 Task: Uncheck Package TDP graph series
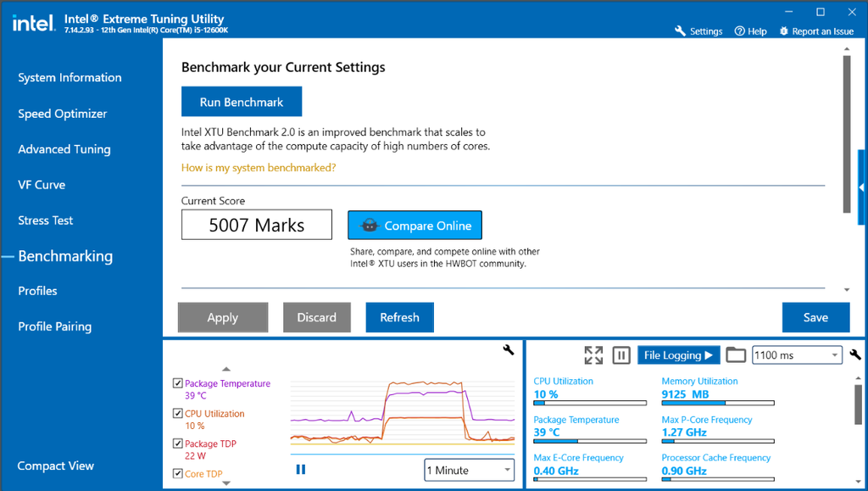pyautogui.click(x=178, y=443)
